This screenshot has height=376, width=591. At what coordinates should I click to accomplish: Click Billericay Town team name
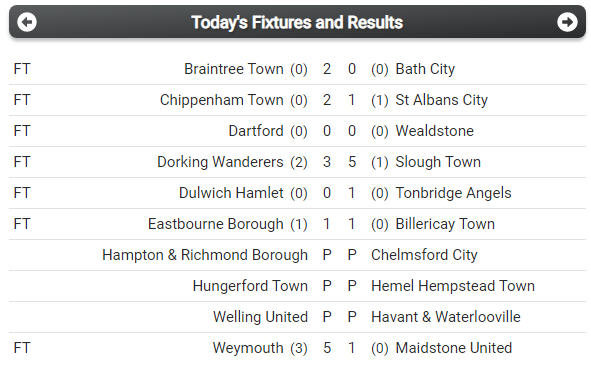(445, 224)
